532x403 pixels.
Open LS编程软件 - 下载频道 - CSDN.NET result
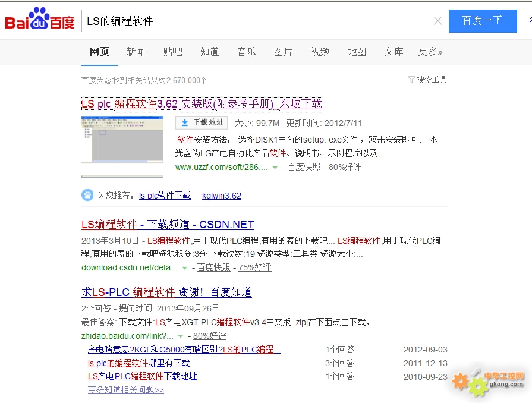tap(168, 225)
